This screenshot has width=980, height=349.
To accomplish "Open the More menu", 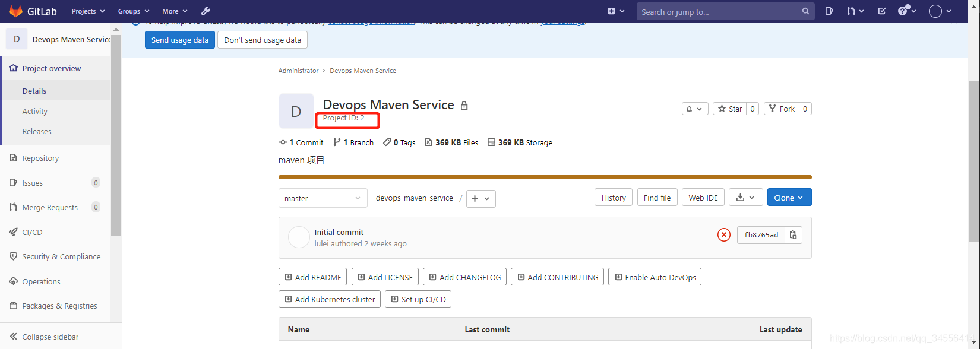I will click(175, 11).
